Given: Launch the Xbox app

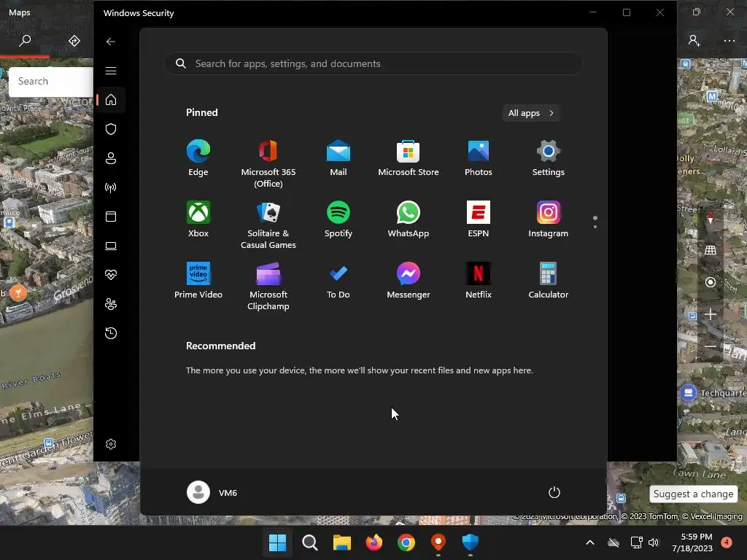Looking at the screenshot, I should [198, 219].
